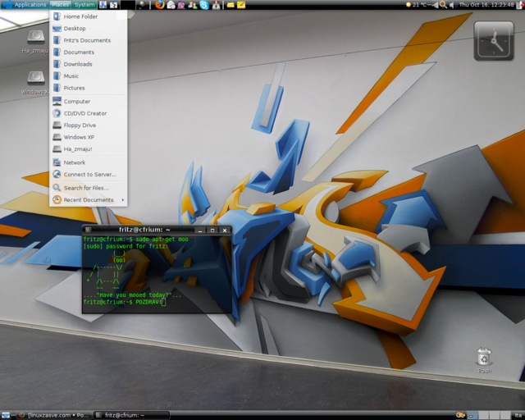The width and height of the screenshot is (525, 420).
Task: Open the yellow folder launcher in the panel
Action: [x=231, y=5]
